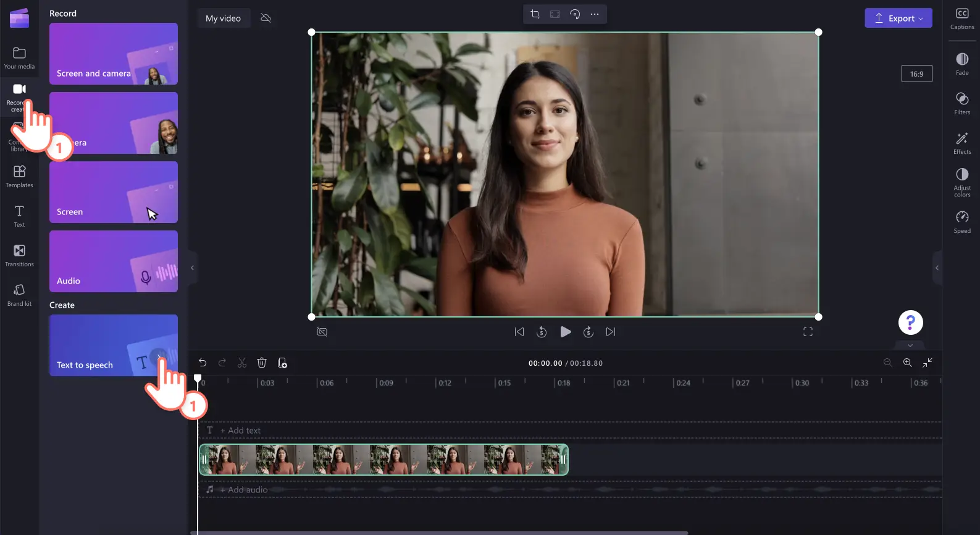Click the timeline ruler at 0:12

click(444, 383)
